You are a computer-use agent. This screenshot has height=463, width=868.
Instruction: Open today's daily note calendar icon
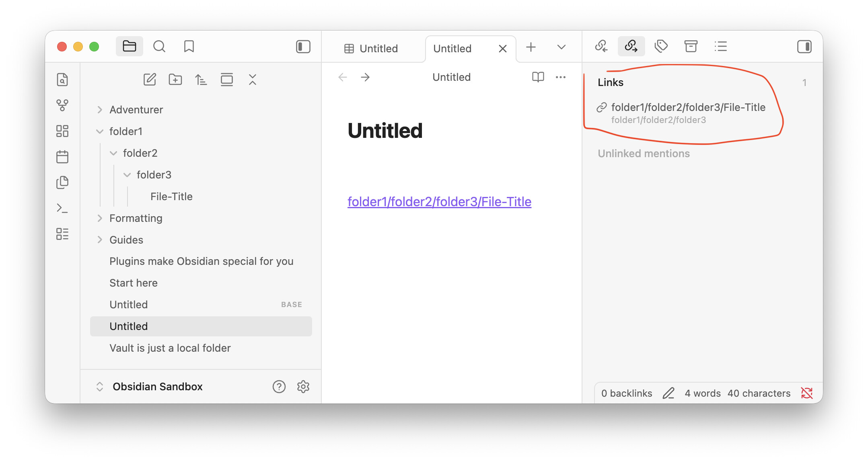(x=62, y=157)
